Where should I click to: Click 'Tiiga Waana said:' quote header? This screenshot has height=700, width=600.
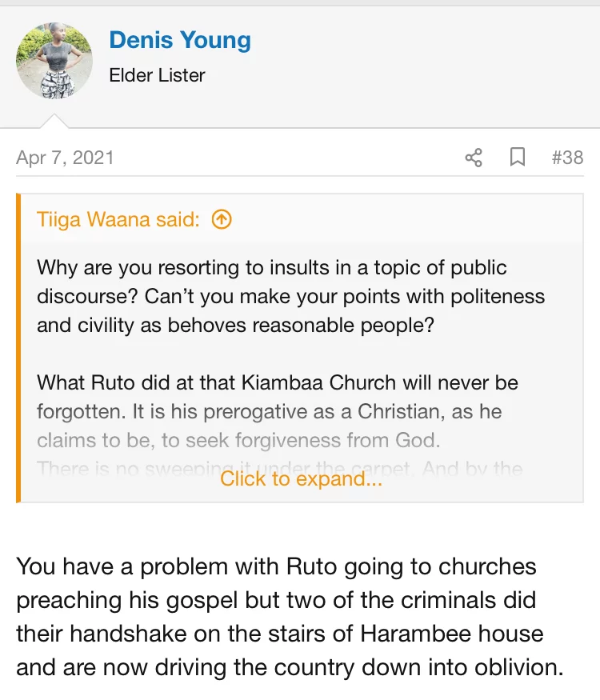[x=118, y=219]
